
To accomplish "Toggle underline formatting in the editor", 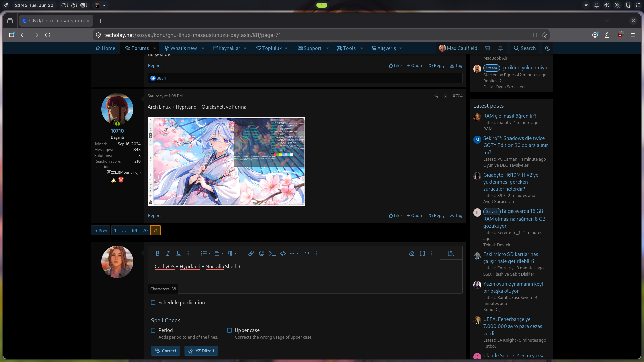I will [179, 253].
